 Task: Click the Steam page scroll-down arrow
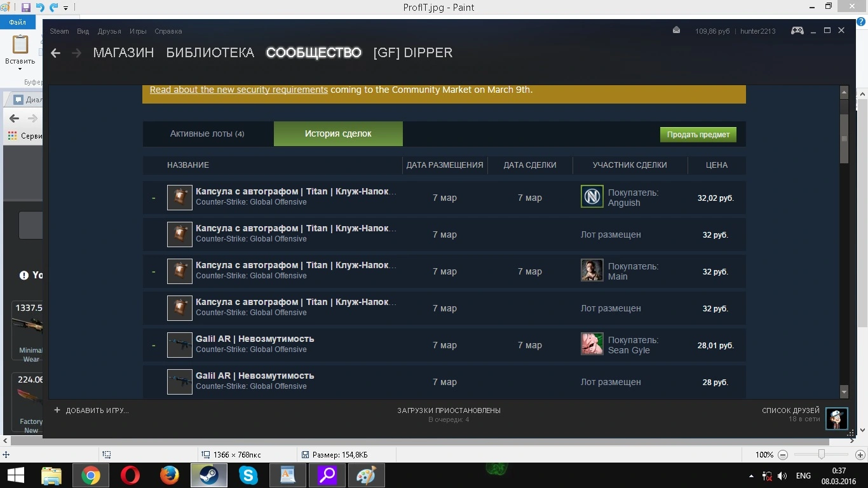coord(844,391)
